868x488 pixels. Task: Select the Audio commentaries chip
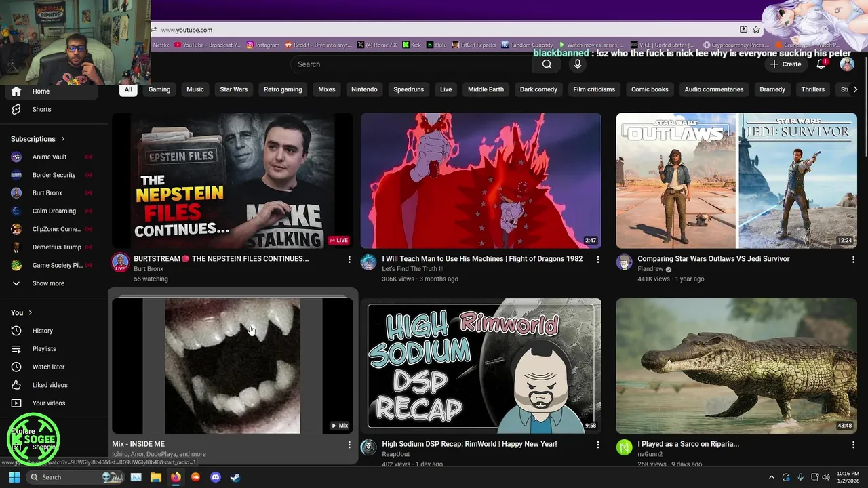click(x=714, y=89)
